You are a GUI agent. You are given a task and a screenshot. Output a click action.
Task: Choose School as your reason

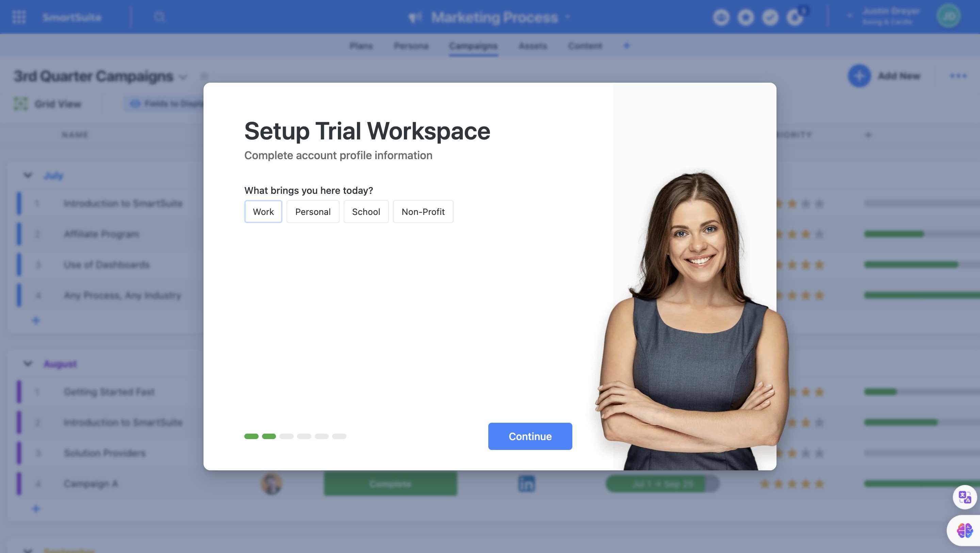tap(365, 212)
